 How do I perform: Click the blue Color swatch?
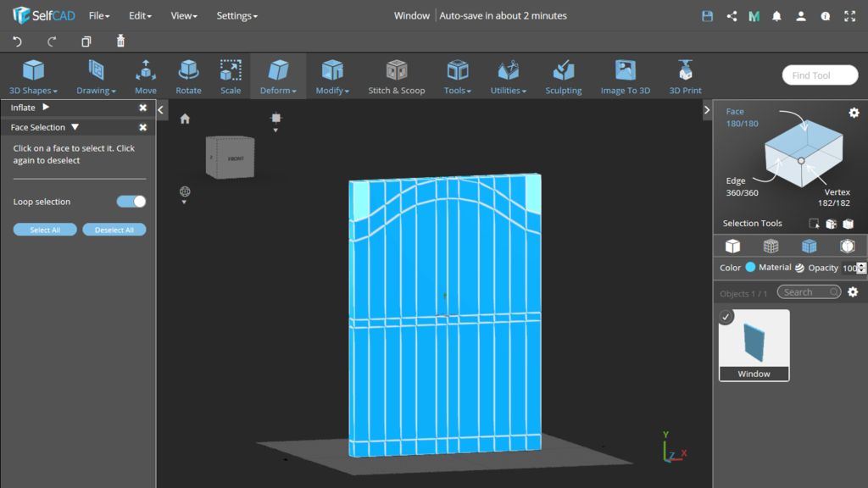750,268
